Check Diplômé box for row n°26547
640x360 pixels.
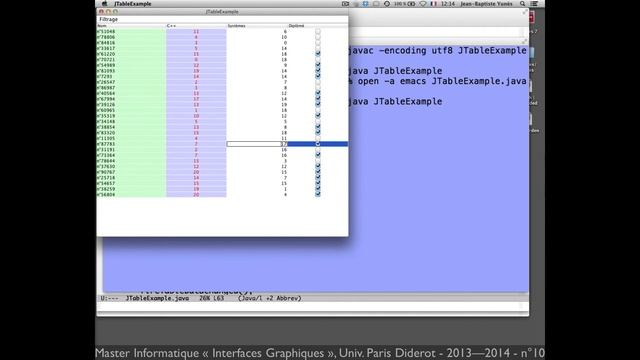coord(318,82)
